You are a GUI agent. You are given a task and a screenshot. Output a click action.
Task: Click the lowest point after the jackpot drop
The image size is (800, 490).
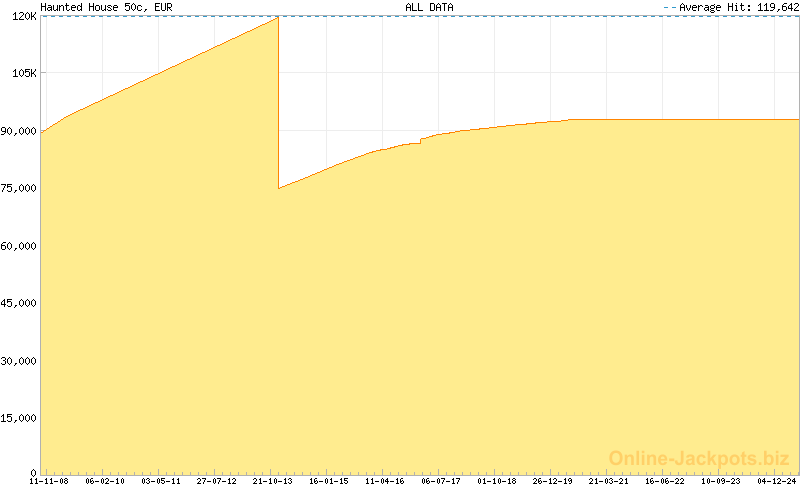click(279, 187)
